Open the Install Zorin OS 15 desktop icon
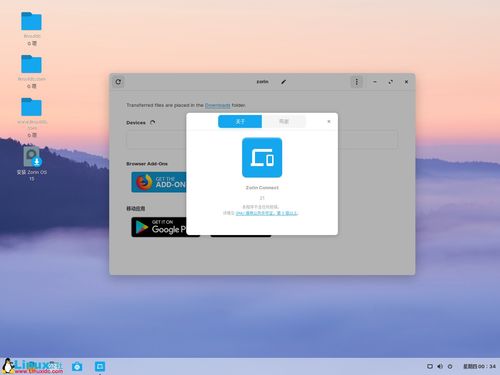 (x=32, y=164)
